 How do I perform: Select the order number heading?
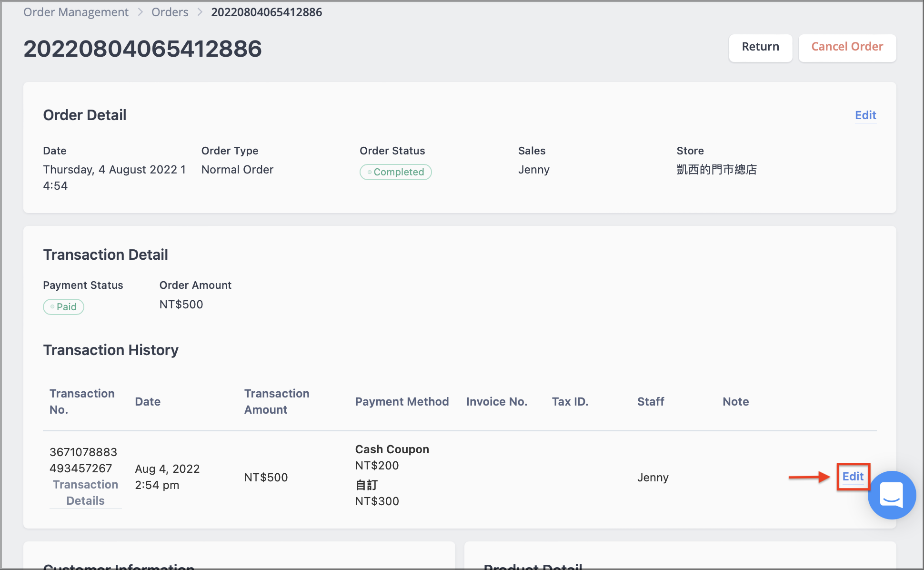click(143, 49)
